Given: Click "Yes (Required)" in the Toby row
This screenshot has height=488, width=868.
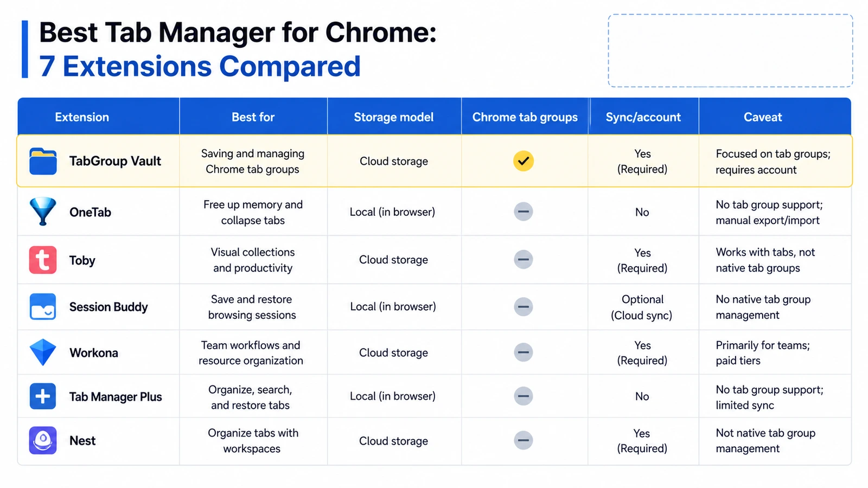Looking at the screenshot, I should (642, 260).
